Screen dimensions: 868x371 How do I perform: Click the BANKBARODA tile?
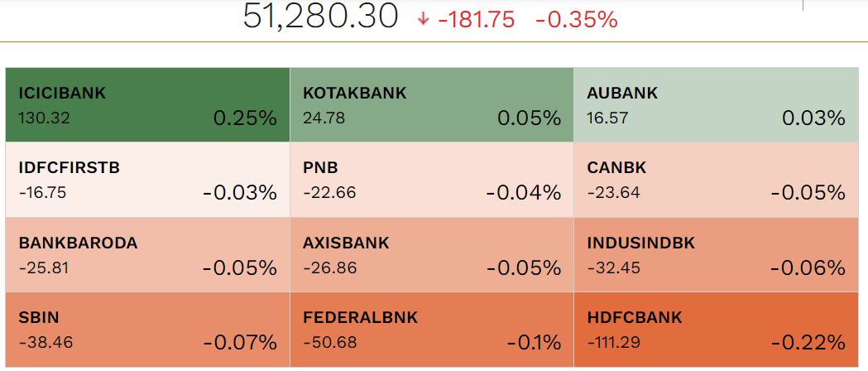(x=147, y=255)
